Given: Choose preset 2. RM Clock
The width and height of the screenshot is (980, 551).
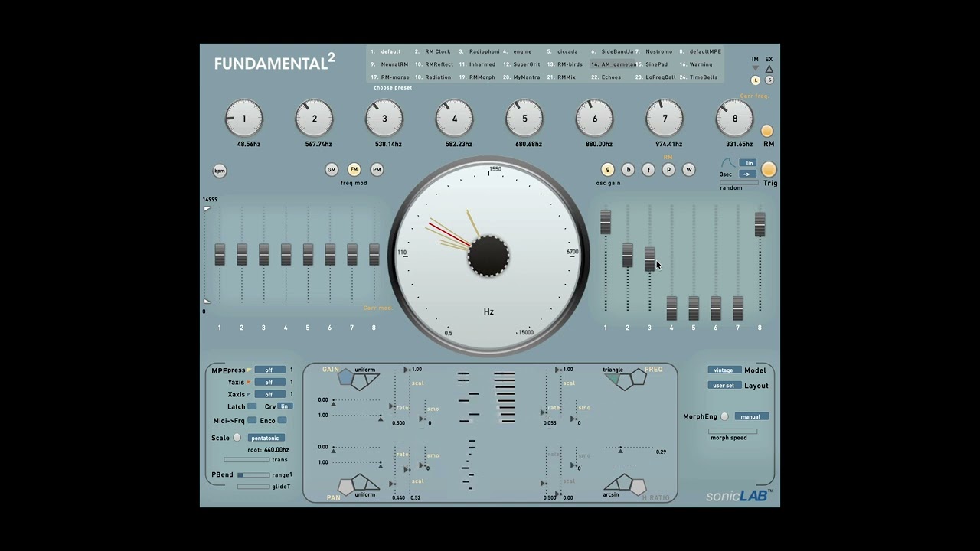Looking at the screenshot, I should click(433, 52).
